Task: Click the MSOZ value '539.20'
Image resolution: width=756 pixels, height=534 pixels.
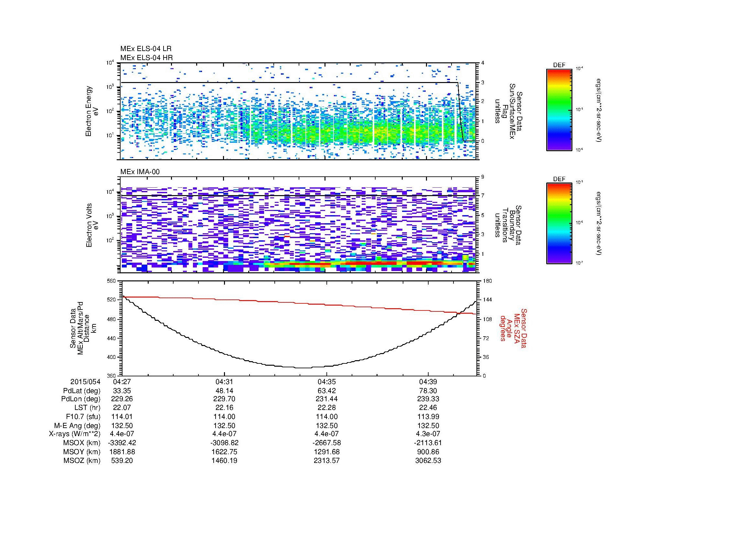Action: (x=122, y=461)
